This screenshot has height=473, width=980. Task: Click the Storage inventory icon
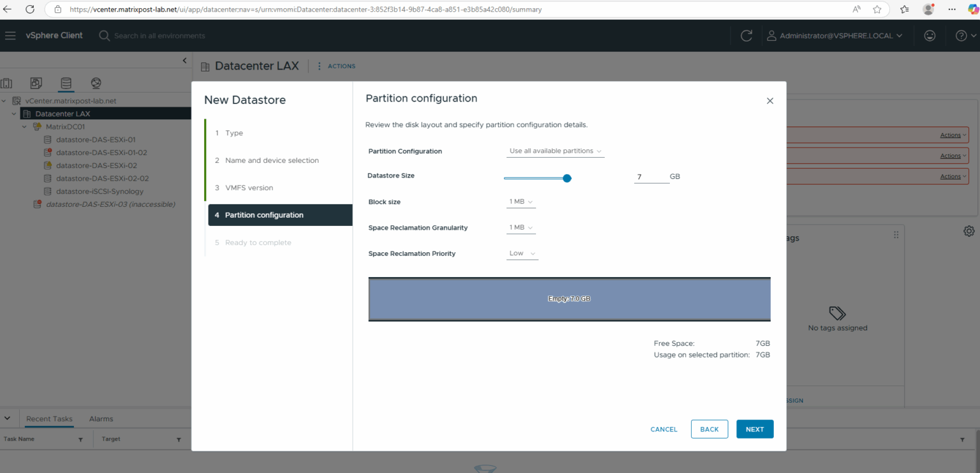point(66,83)
